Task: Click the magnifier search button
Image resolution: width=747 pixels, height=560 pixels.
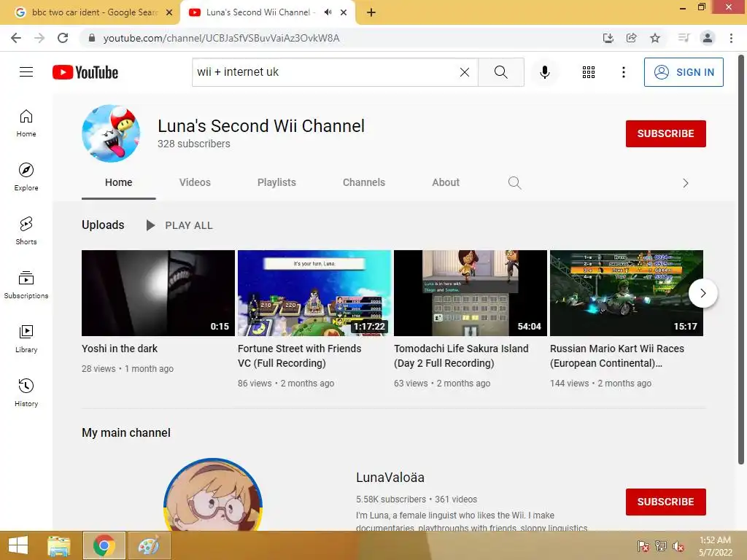Action: 500,72
